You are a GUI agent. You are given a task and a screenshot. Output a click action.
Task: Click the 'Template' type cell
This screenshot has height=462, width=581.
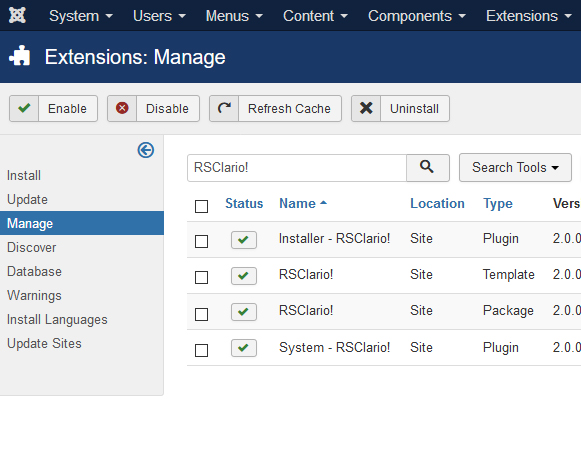click(x=508, y=275)
